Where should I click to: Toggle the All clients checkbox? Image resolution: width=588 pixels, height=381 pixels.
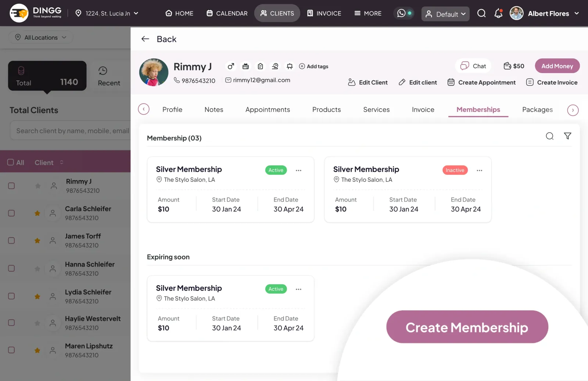click(11, 162)
